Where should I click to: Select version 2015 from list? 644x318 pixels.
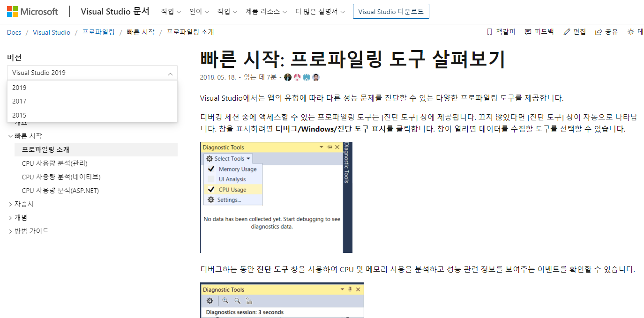[92, 115]
